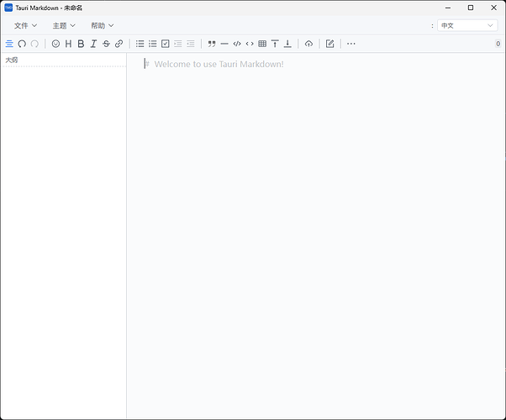The width and height of the screenshot is (506, 420).
Task: Open the 主题 menu
Action: tap(64, 25)
